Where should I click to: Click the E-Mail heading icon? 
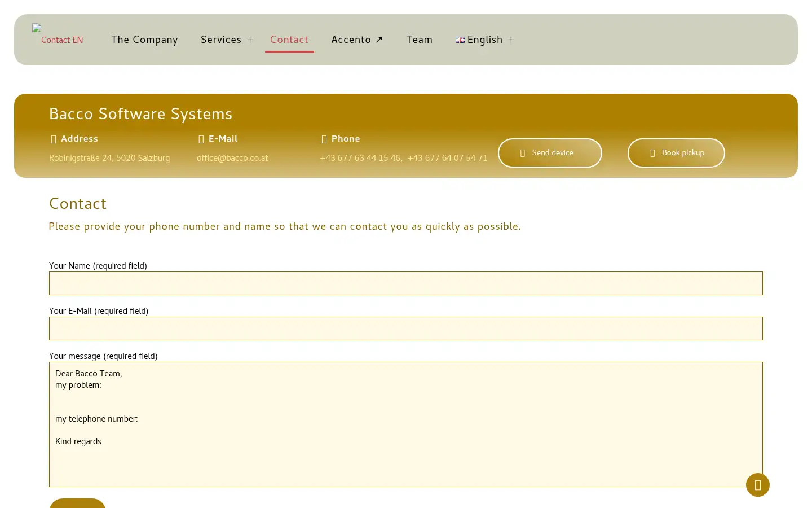(x=201, y=139)
